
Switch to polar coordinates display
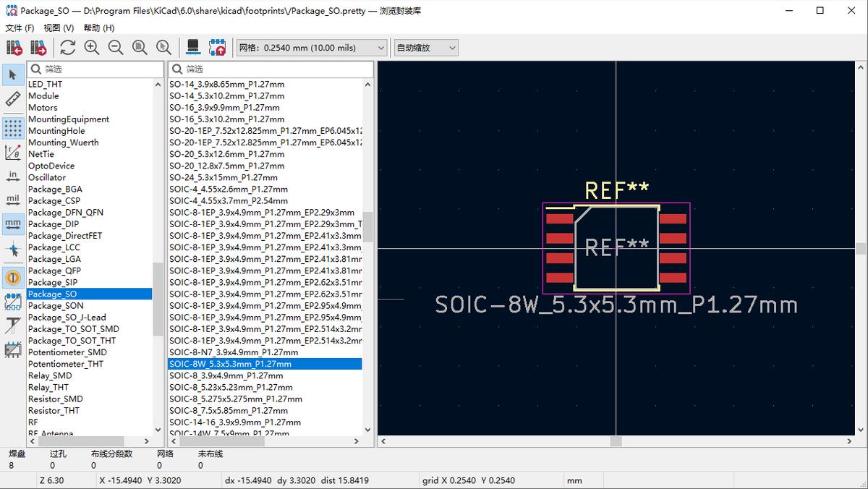[13, 151]
